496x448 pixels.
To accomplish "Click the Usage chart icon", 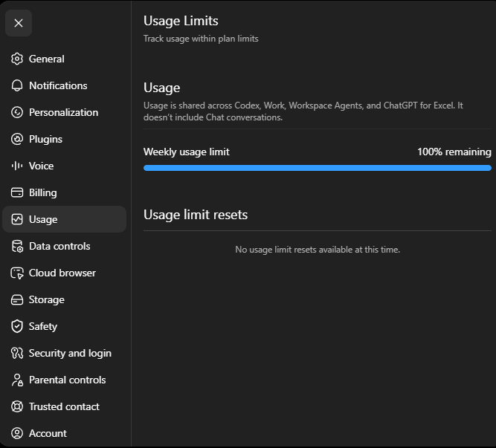I will point(17,219).
